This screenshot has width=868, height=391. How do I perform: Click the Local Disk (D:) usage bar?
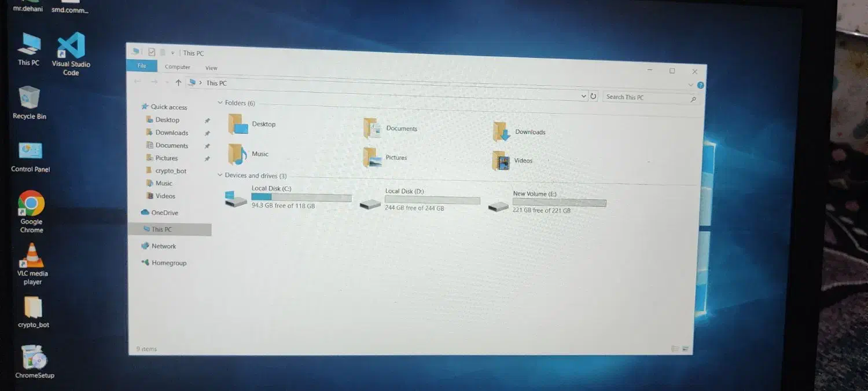click(432, 200)
